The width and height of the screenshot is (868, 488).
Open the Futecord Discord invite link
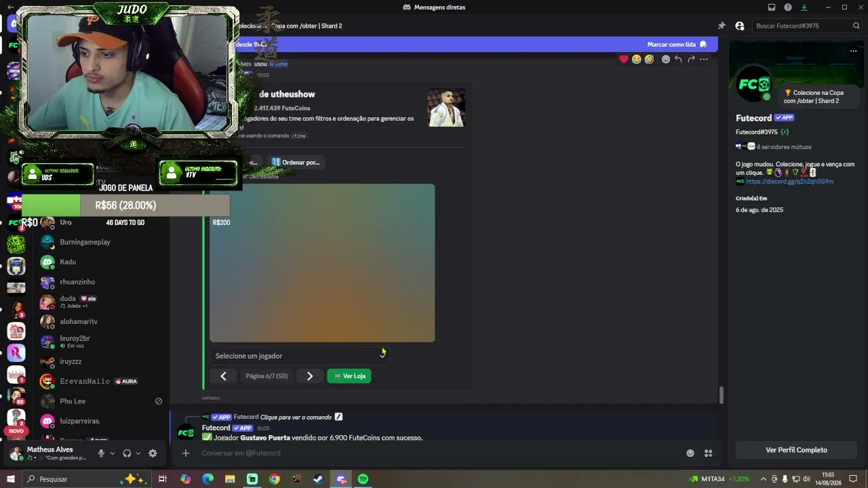tap(789, 182)
